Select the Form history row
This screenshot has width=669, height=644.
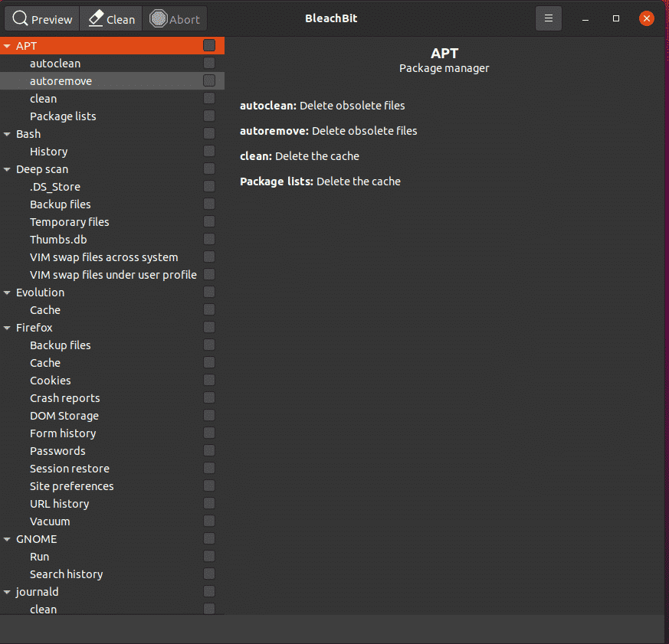tap(112, 433)
